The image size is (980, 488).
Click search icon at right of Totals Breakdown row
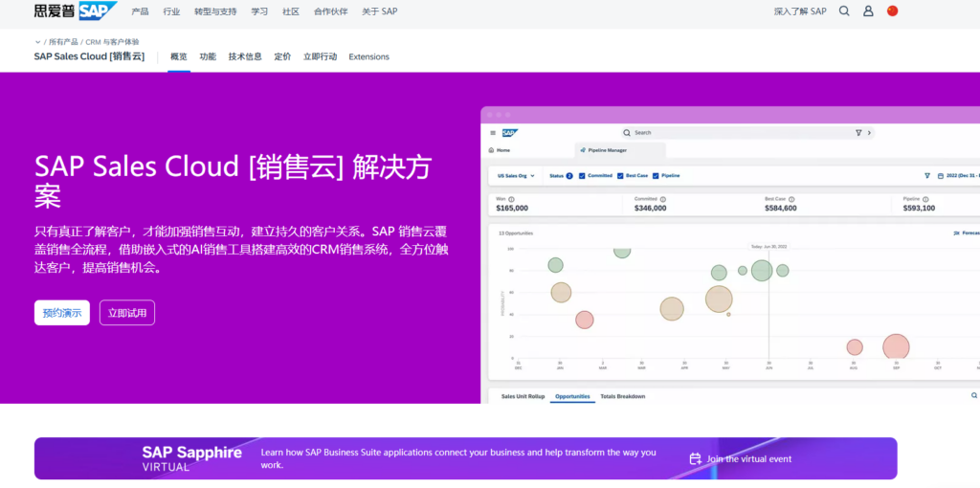[x=973, y=395]
